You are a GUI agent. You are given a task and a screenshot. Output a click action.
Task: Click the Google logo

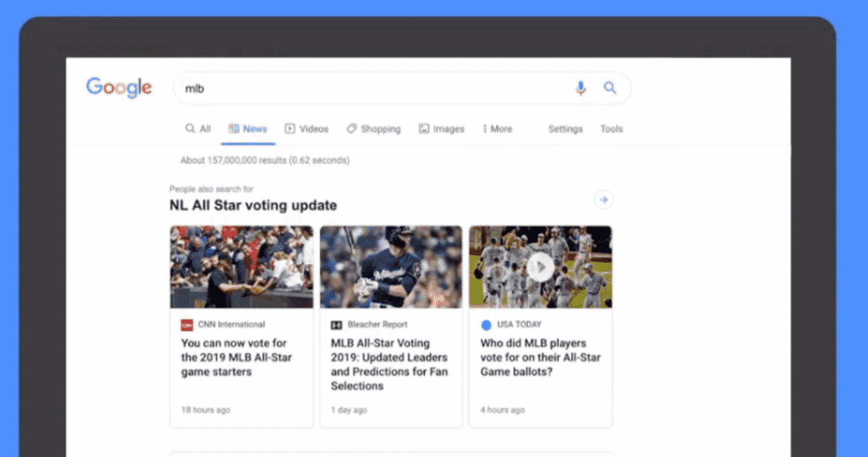click(x=119, y=87)
